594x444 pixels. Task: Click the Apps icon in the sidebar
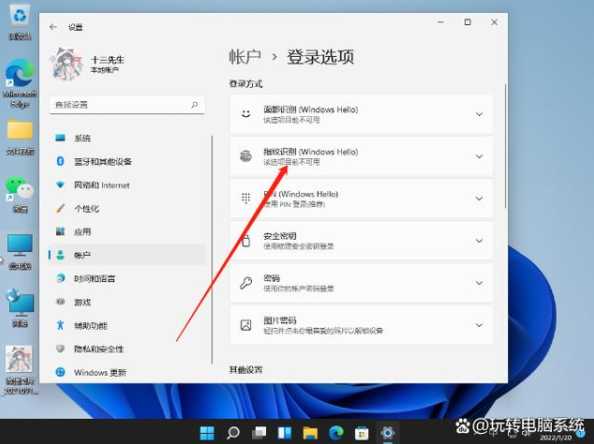coord(60,231)
